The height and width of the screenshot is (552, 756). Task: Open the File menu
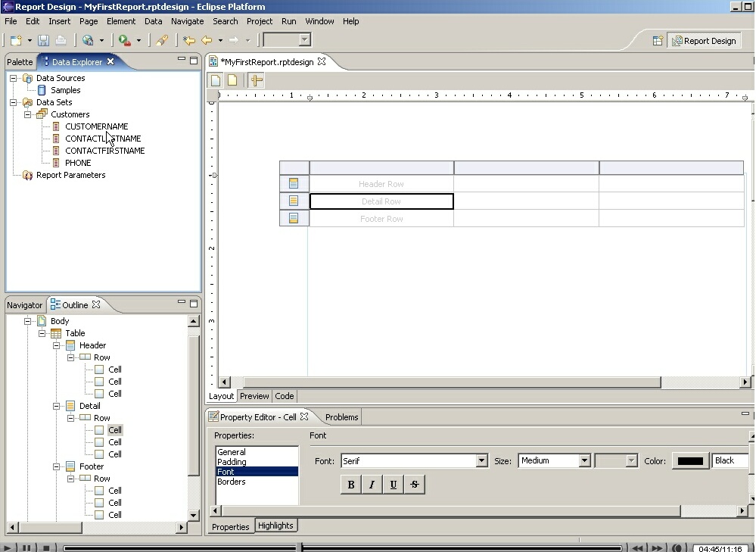click(x=11, y=21)
